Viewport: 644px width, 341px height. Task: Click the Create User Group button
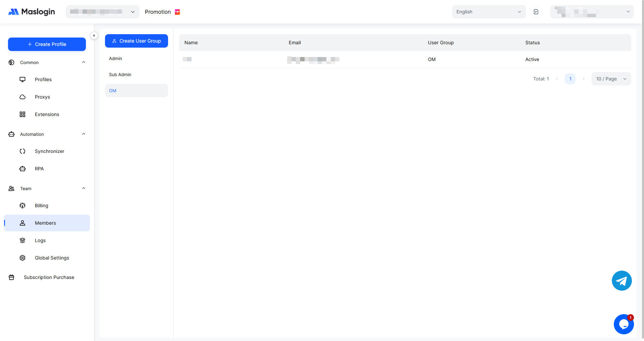pyautogui.click(x=136, y=41)
